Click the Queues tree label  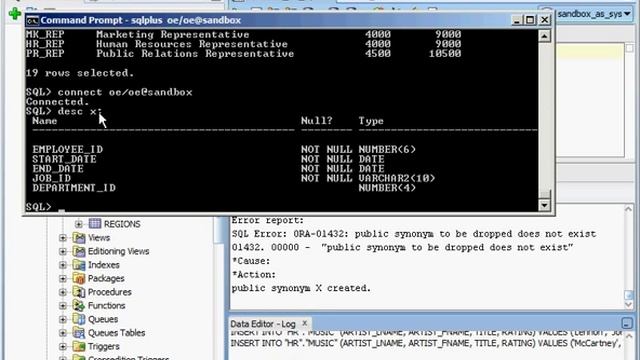coord(103,319)
